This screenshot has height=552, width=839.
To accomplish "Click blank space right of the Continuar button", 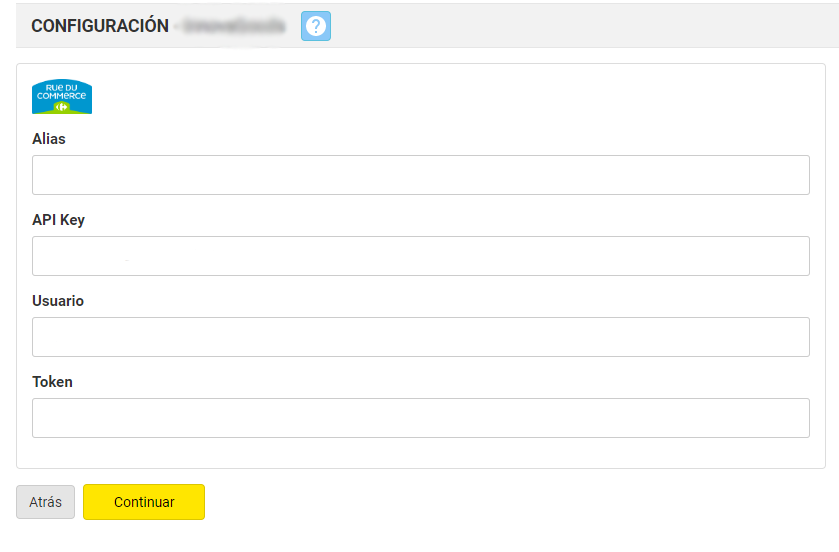I will coord(500,502).
